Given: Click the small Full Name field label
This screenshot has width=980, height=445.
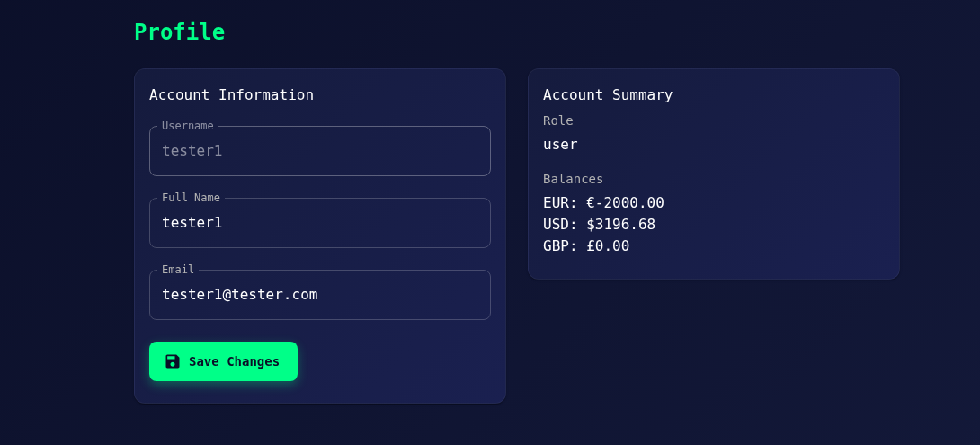Looking at the screenshot, I should point(191,198).
